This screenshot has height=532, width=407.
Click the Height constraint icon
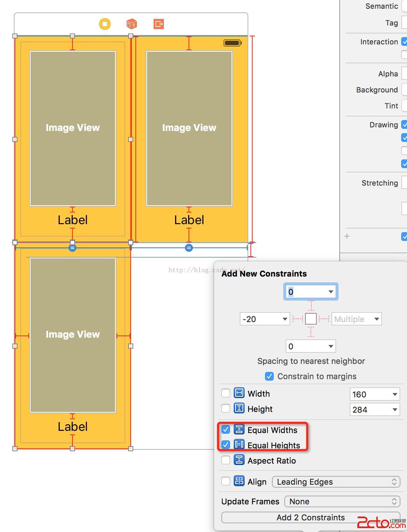click(239, 408)
